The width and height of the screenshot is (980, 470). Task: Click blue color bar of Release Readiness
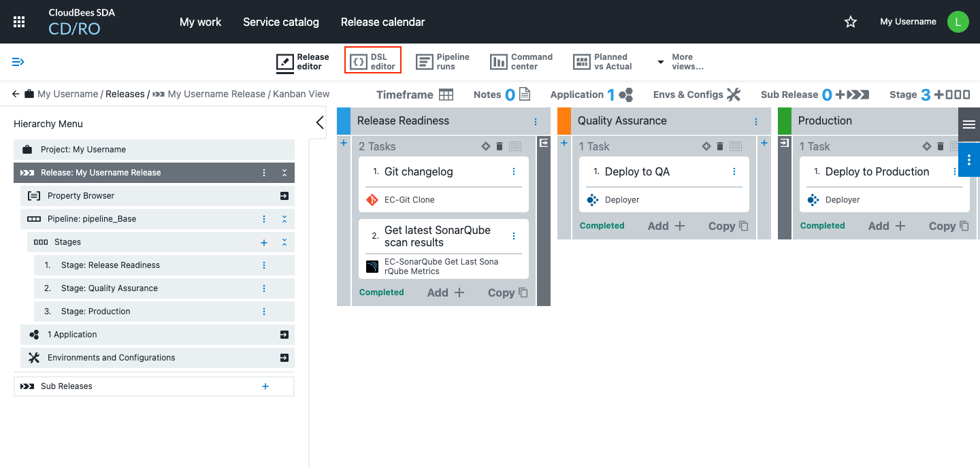tap(344, 120)
